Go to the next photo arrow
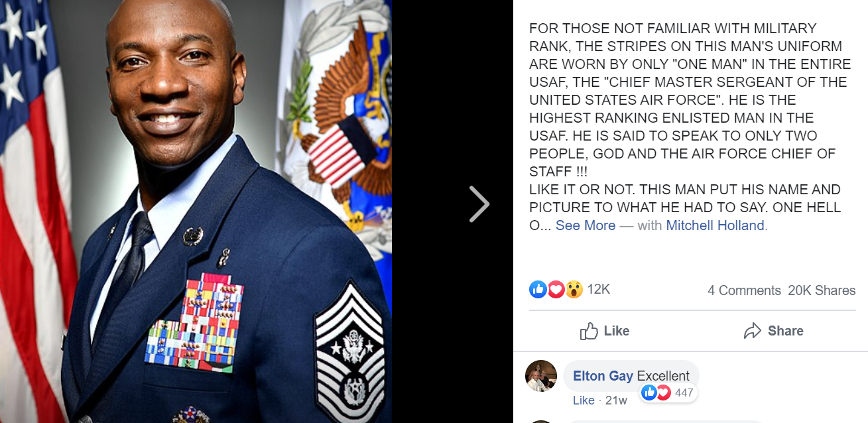868x423 pixels. tap(479, 204)
